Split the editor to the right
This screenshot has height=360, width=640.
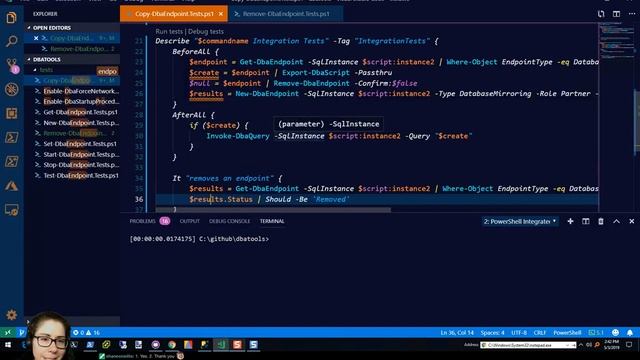click(616, 14)
